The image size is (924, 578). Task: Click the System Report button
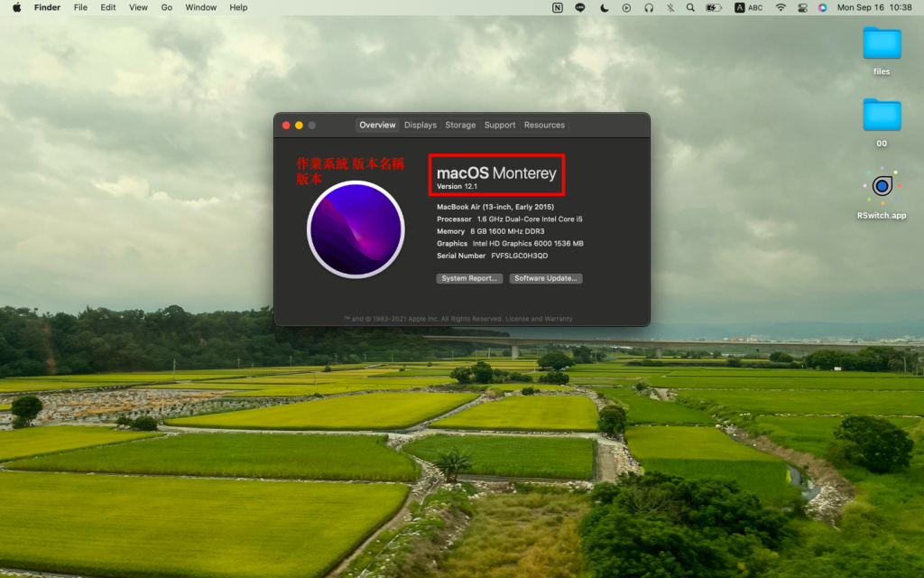click(469, 278)
